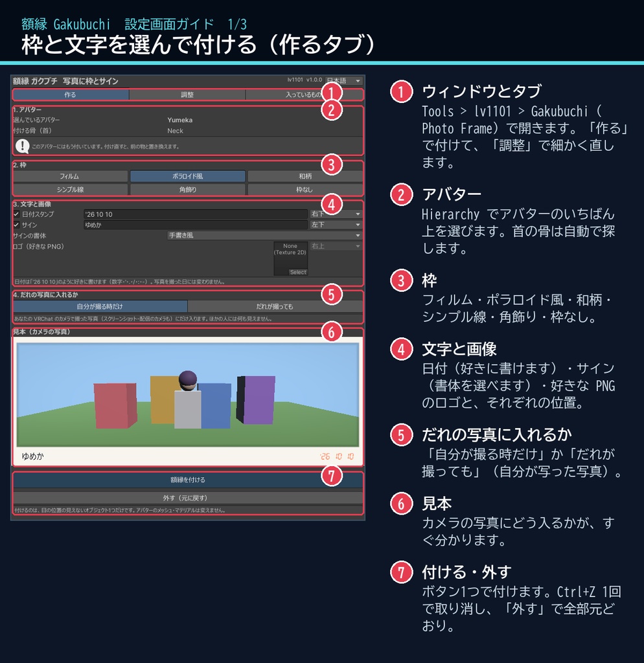Click the orange date stamp in the preview
Viewport: 644px width, 663px height.
(x=337, y=456)
